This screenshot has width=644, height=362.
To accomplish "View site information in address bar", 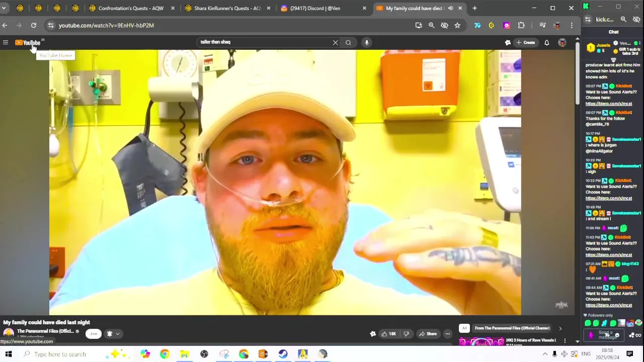I will tap(50, 25).
